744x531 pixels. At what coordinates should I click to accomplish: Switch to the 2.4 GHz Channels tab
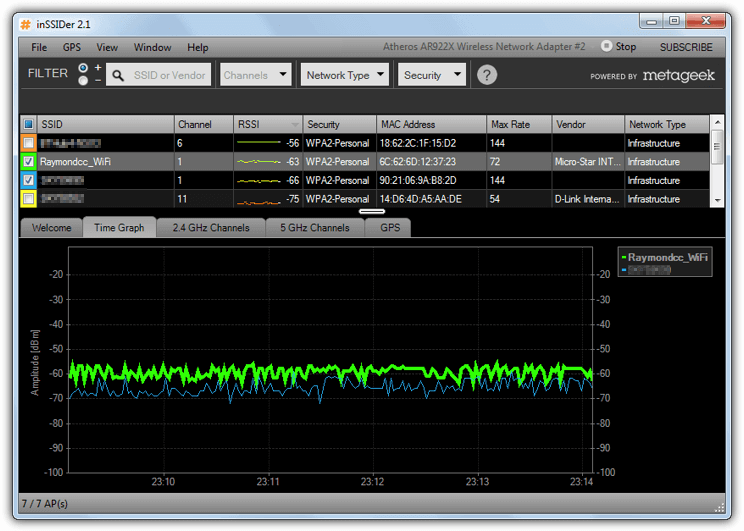click(211, 228)
